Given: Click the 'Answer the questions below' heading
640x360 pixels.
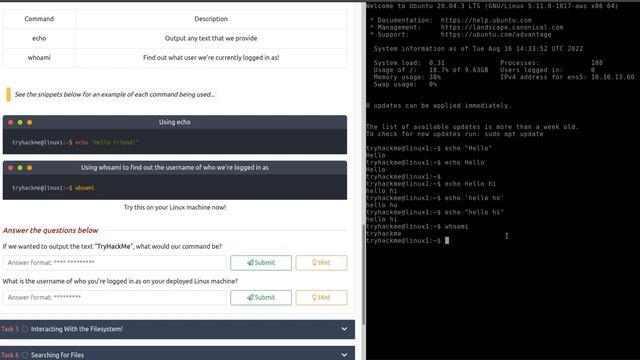Looking at the screenshot, I should coord(51,230).
